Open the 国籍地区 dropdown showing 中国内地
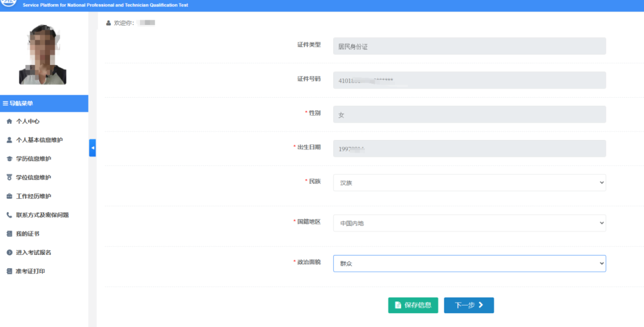 [x=469, y=223]
